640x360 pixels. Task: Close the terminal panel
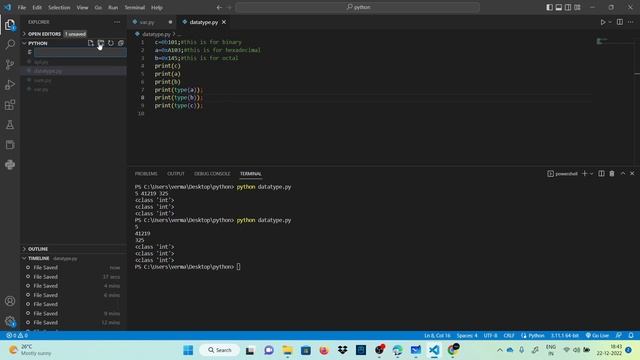(632, 173)
